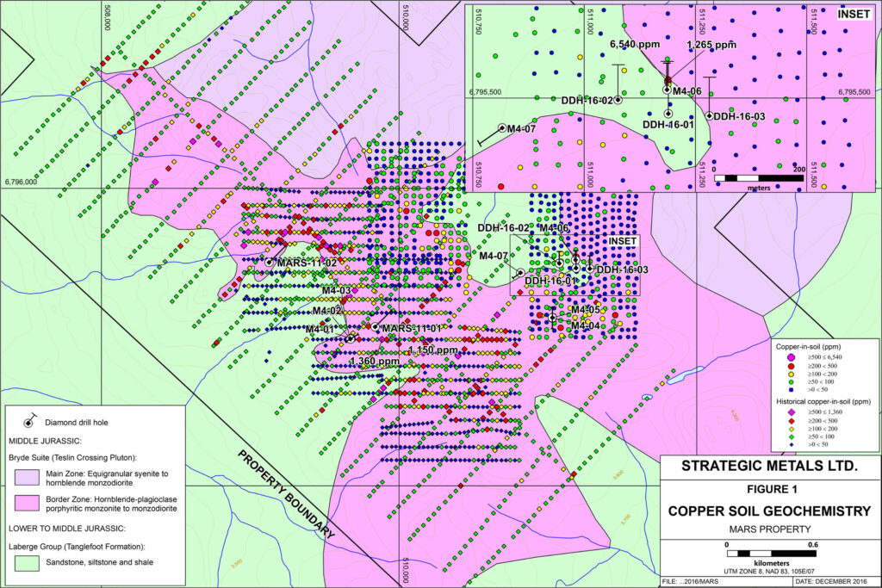
Task: Click magenta circle symbol for ≥500 ≤ 6,540
Action: [792, 357]
